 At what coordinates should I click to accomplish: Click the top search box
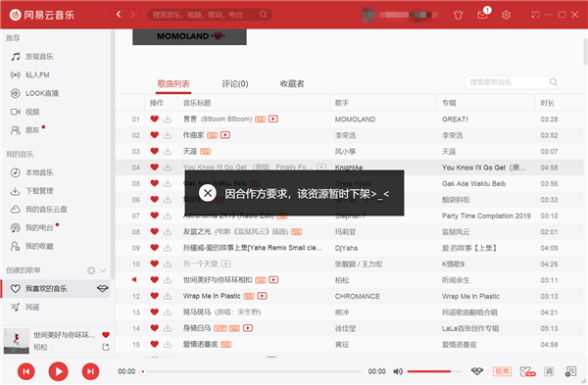click(x=210, y=15)
